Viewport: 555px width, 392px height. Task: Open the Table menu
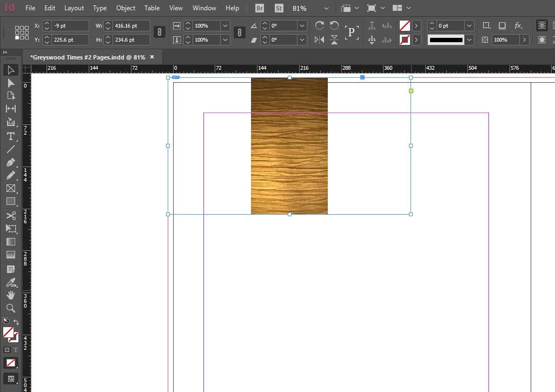point(152,8)
